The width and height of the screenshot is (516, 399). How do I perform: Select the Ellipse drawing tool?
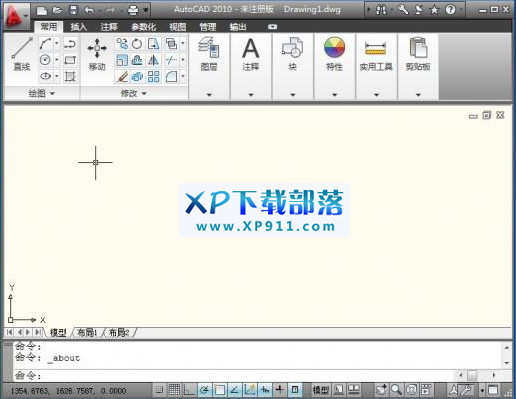coord(45,76)
